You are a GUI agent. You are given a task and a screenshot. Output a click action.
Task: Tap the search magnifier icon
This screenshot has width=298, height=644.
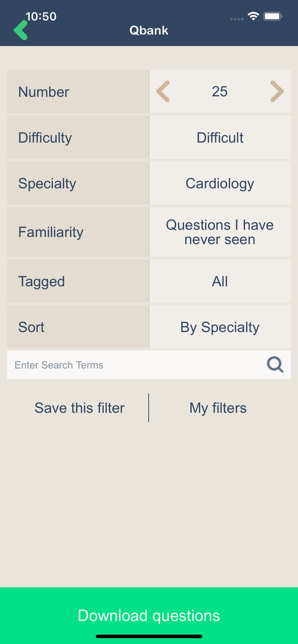275,365
